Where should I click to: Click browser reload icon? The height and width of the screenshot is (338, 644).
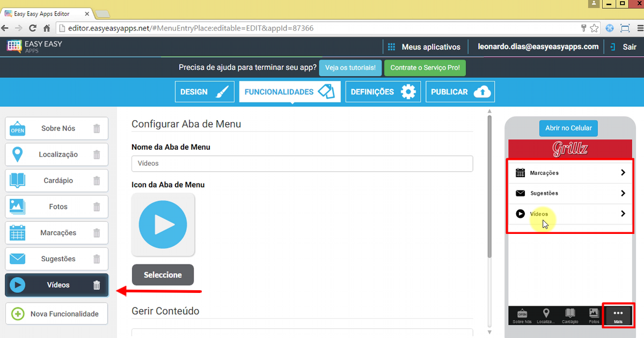[33, 28]
